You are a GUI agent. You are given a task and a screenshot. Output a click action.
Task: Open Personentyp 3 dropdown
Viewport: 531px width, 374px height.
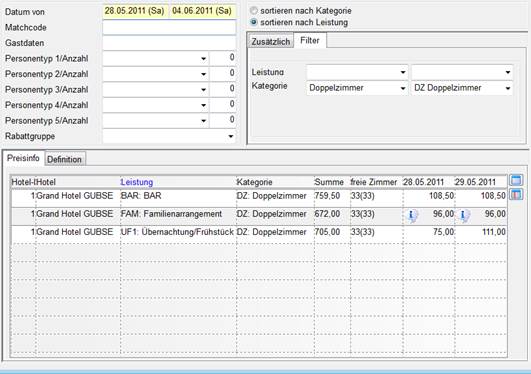click(203, 90)
